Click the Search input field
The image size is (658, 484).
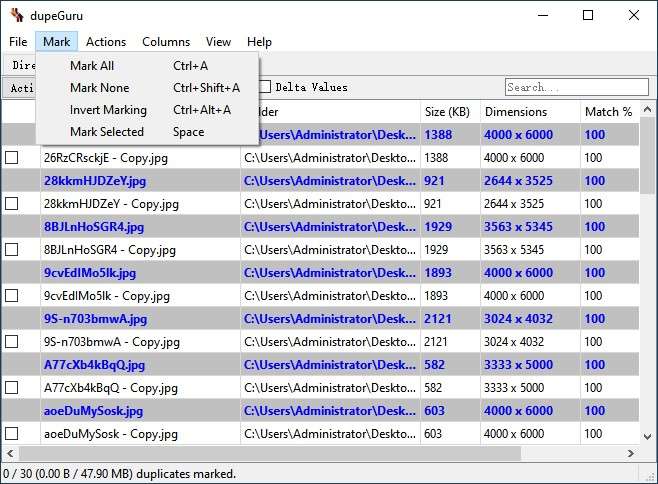click(x=576, y=87)
